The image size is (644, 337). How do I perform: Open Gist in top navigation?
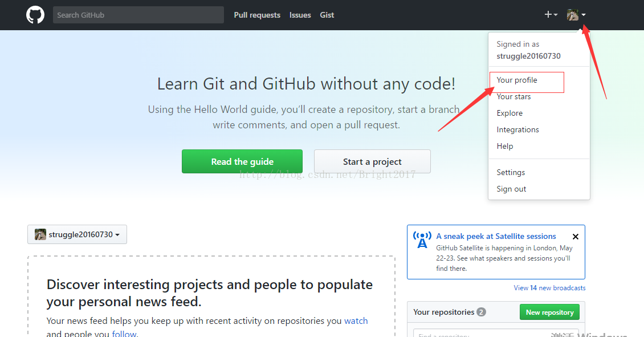tap(327, 15)
